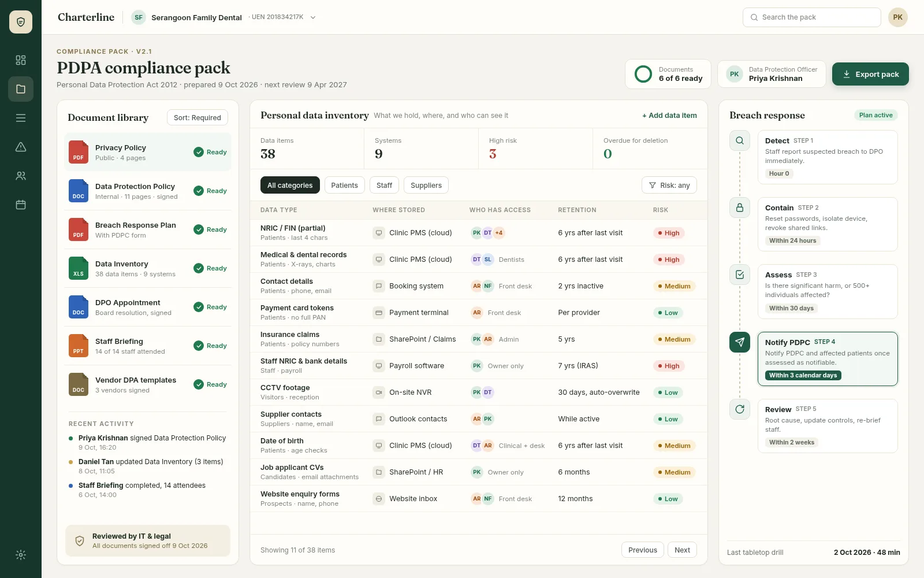The height and width of the screenshot is (578, 924).
Task: Click the Notify PDPC paper plane icon
Action: [740, 342]
